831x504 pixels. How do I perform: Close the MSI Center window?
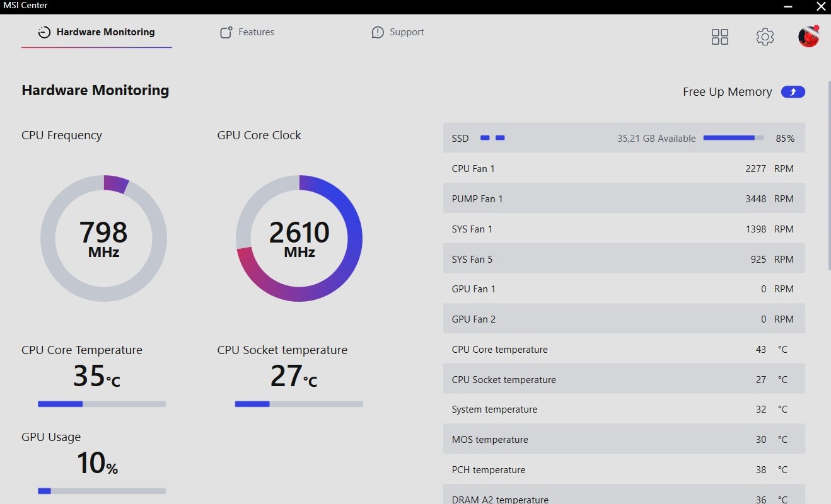pyautogui.click(x=820, y=6)
